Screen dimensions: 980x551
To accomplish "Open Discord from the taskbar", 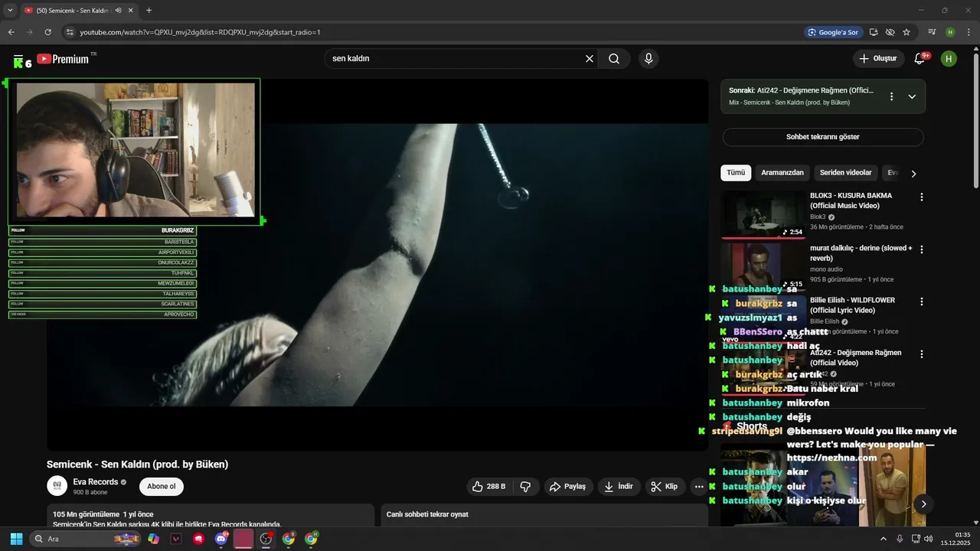I will point(221,539).
